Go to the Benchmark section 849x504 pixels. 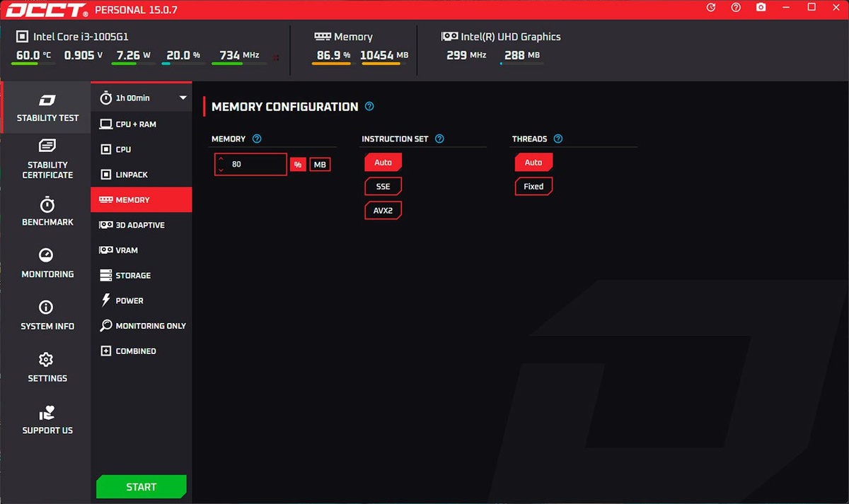[47, 211]
